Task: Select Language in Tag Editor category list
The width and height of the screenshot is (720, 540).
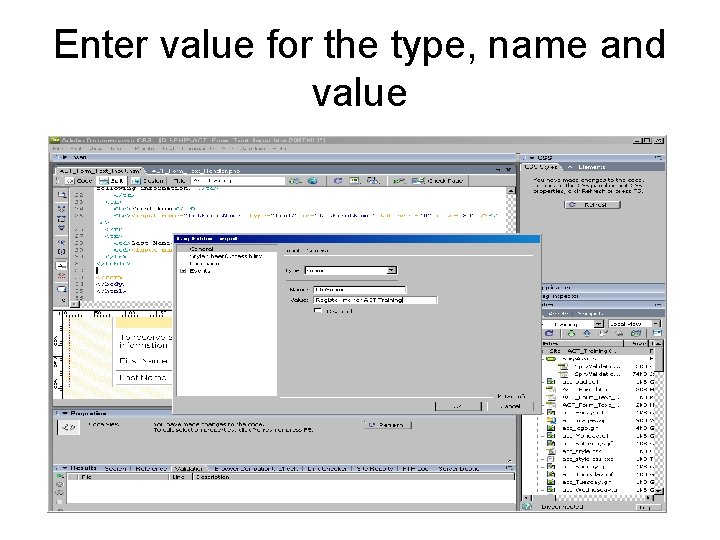Action: click(x=204, y=264)
